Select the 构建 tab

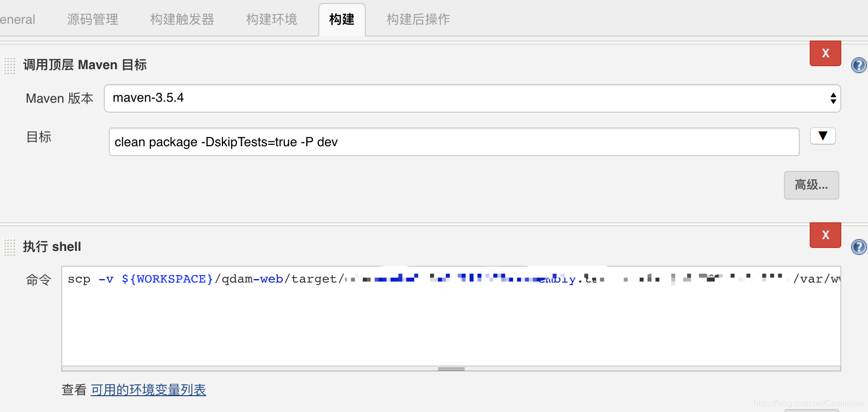342,20
